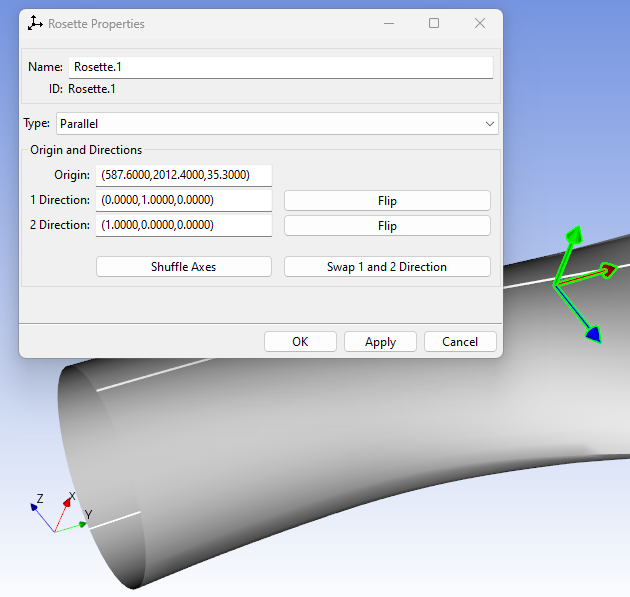
Task: Select the green arrowhead of the rosette triad
Action: pos(574,236)
